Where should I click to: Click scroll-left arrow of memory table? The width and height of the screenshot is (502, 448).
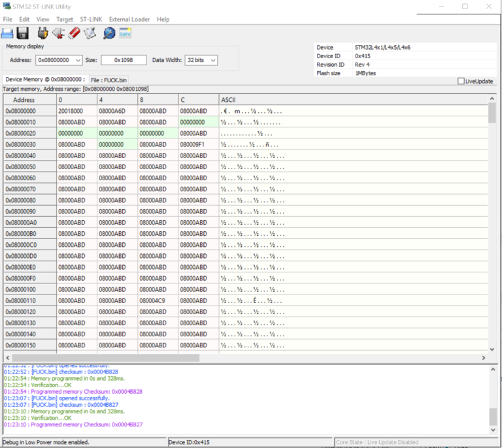click(x=8, y=358)
